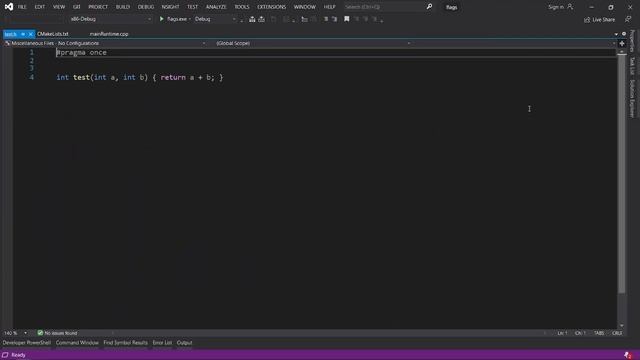This screenshot has height=360, width=640.
Task: Open the x86-Debug configuration dropdown
Action: (x=110, y=19)
